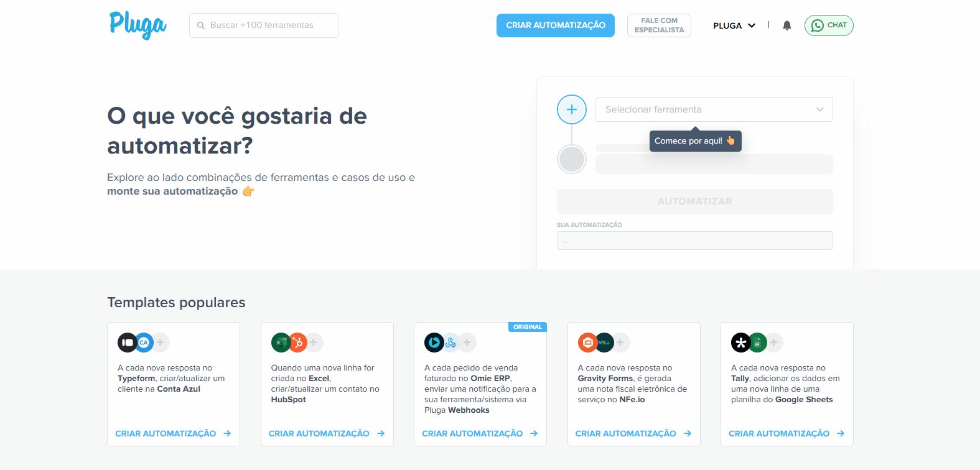
Task: Click the NFe.io icon in the fourth template
Action: point(604,343)
